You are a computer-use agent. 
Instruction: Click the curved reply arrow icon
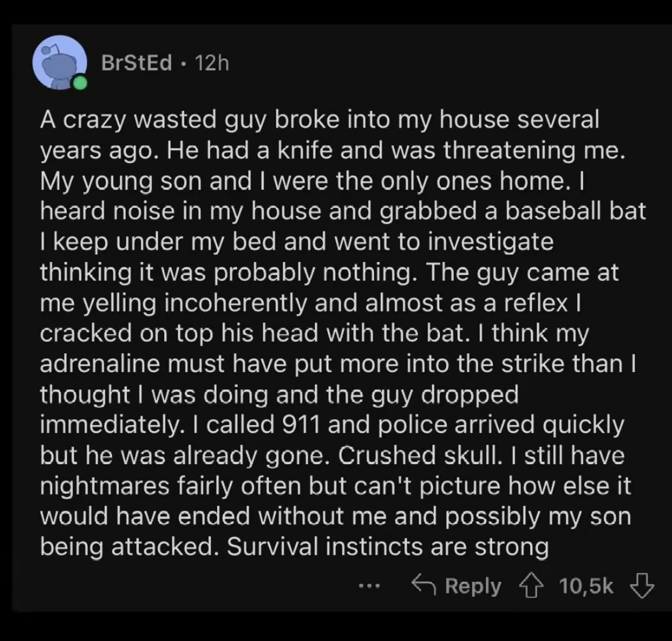(423, 585)
